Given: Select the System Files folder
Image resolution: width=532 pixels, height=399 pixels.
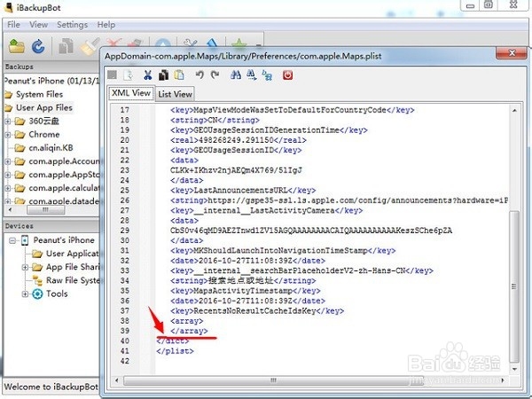Looking at the screenshot, I should click(39, 94).
